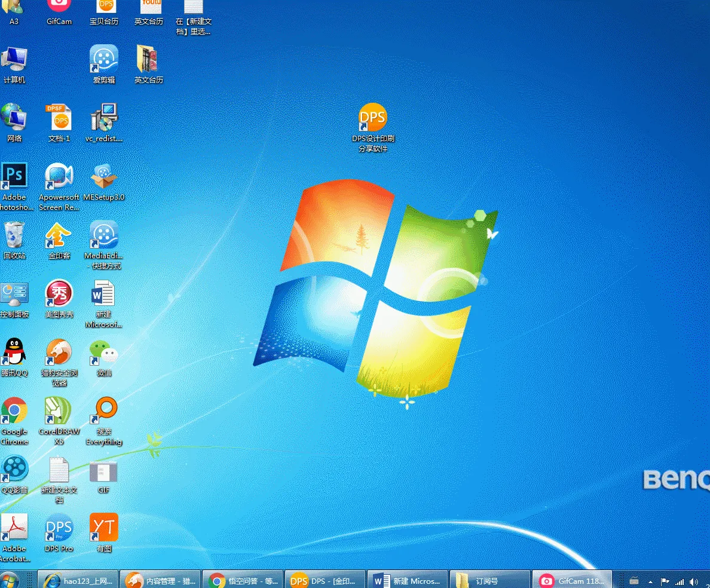The width and height of the screenshot is (710, 588).
Task: Select the DPS设计印刷分享软件 shortcut
Action: tap(373, 128)
